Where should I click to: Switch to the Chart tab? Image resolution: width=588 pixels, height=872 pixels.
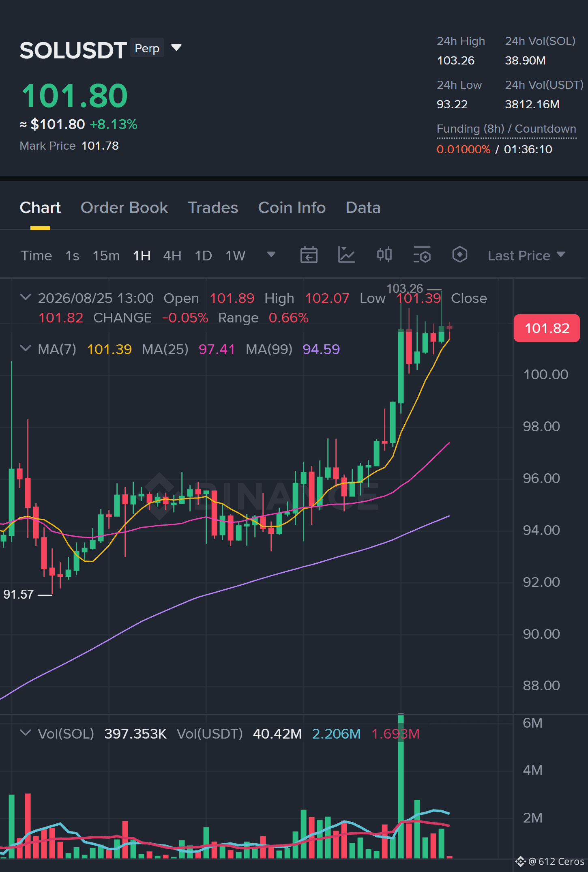[x=40, y=208]
